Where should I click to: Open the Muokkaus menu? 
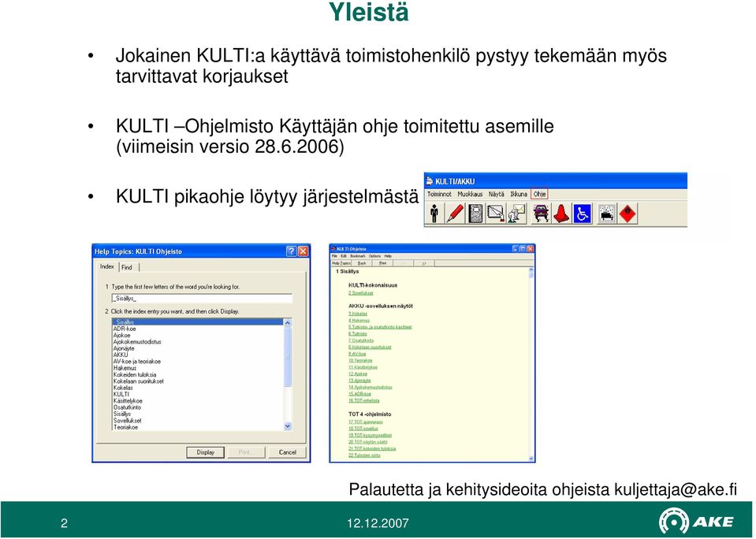click(470, 195)
